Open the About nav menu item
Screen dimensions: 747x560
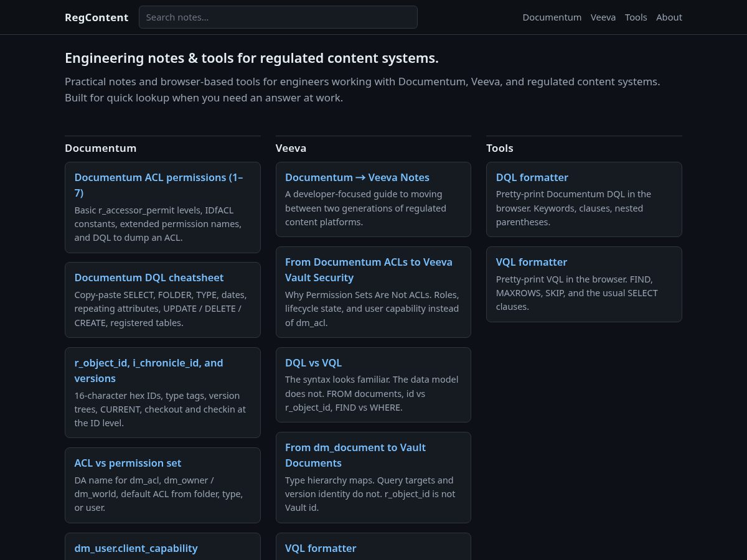669,17
